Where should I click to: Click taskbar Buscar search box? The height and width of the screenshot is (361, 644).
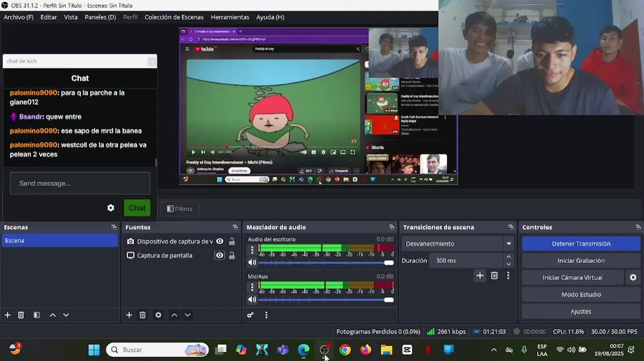point(157,350)
